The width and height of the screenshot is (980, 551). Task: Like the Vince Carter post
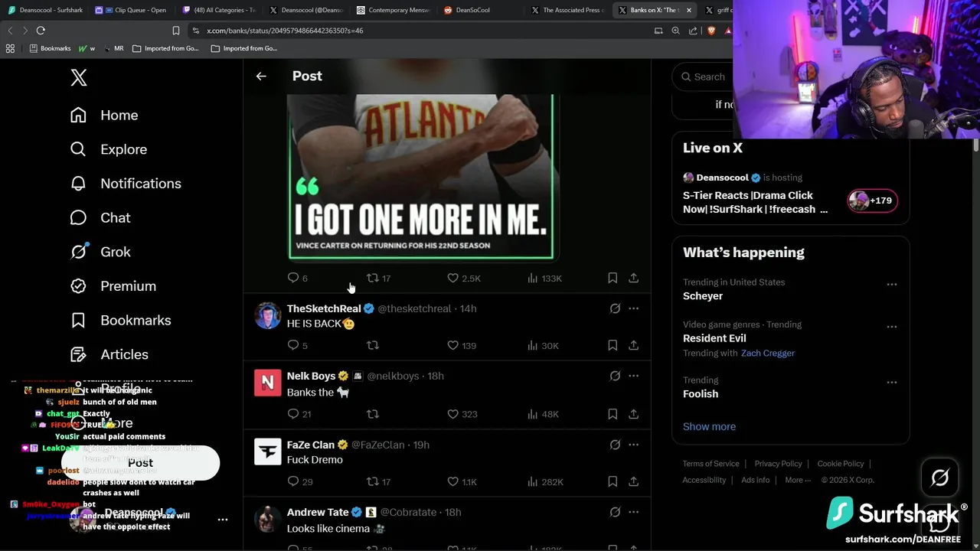(452, 278)
